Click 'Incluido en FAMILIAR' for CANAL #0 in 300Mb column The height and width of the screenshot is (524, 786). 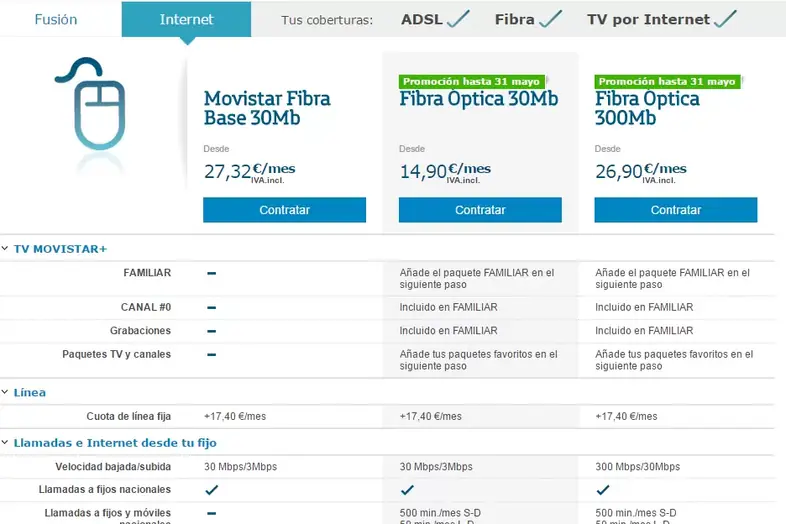644,307
